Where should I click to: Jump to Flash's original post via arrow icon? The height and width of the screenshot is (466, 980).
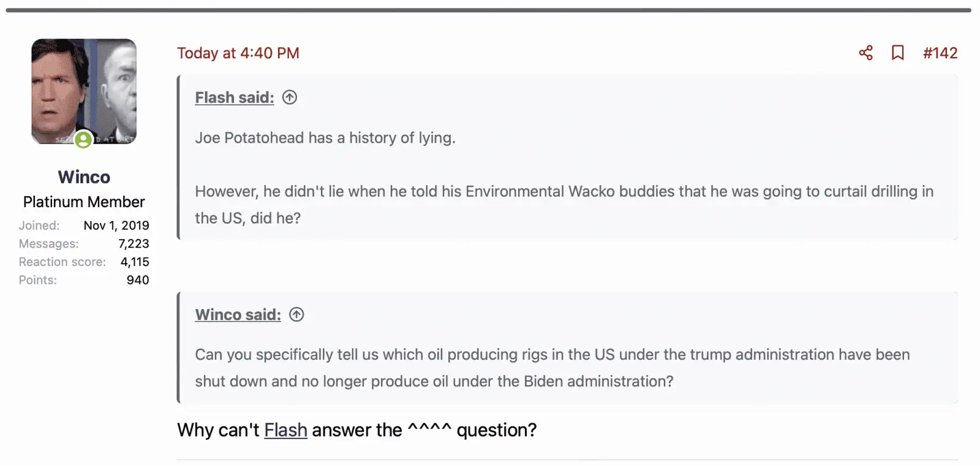(x=290, y=97)
